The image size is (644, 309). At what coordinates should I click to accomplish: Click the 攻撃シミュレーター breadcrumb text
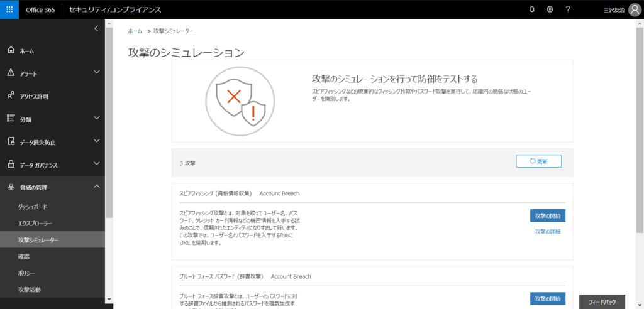click(174, 31)
